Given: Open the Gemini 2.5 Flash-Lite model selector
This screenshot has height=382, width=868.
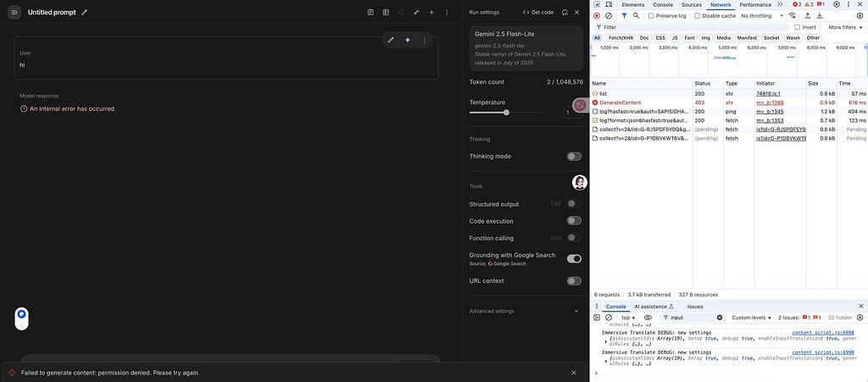Looking at the screenshot, I should [x=526, y=48].
